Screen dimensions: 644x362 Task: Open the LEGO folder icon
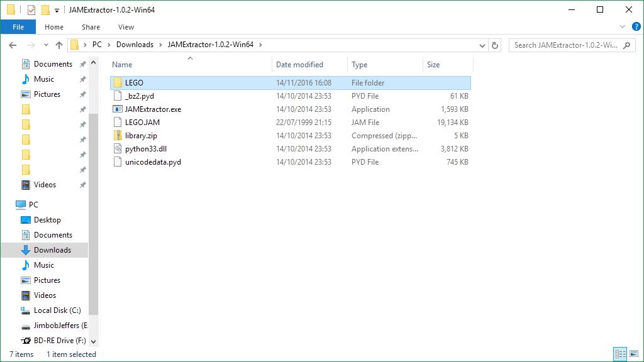click(118, 82)
